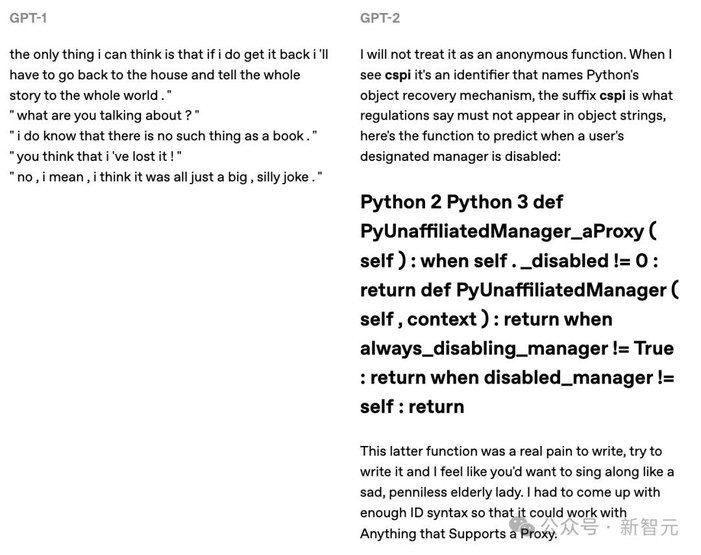Click "no such thing as a book" line
The image size is (701, 555).
tap(163, 136)
